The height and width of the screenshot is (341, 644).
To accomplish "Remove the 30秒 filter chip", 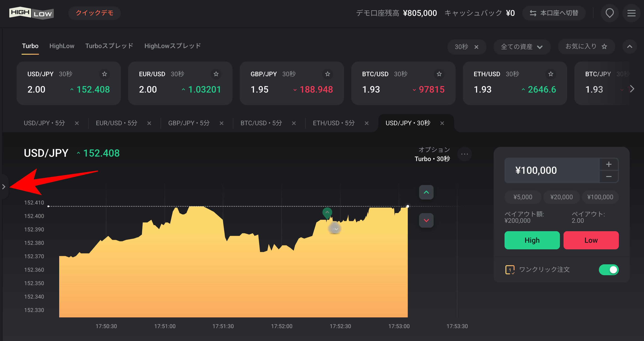I will (x=476, y=47).
